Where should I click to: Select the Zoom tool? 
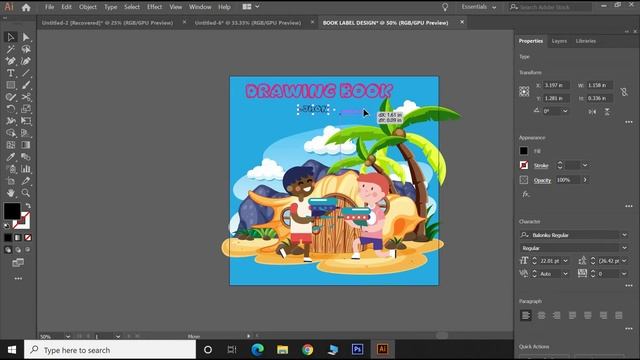coord(26,193)
